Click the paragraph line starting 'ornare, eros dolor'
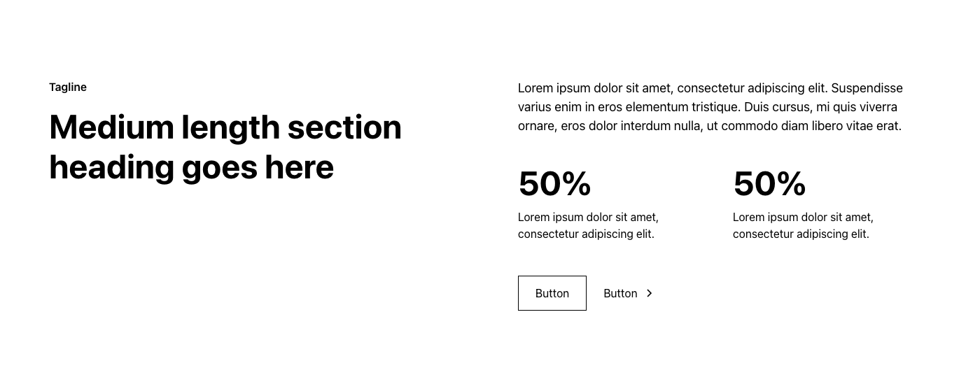 click(x=710, y=126)
